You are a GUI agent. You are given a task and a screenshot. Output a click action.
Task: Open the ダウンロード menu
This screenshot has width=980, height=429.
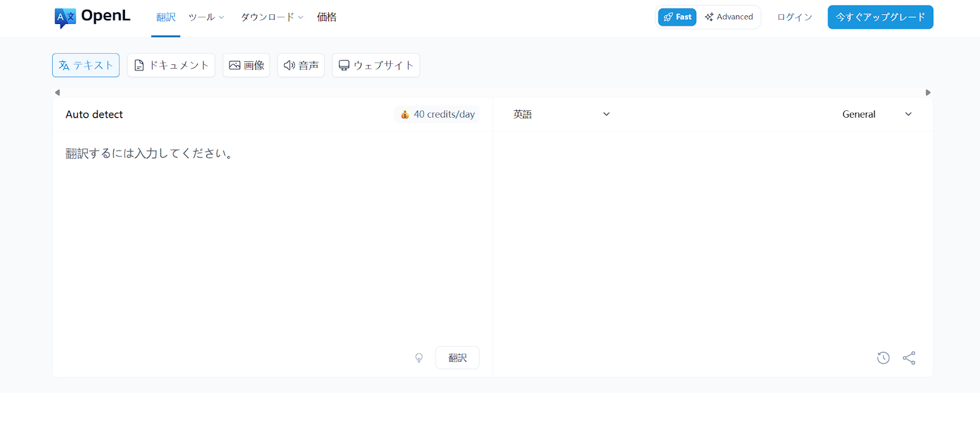point(271,17)
